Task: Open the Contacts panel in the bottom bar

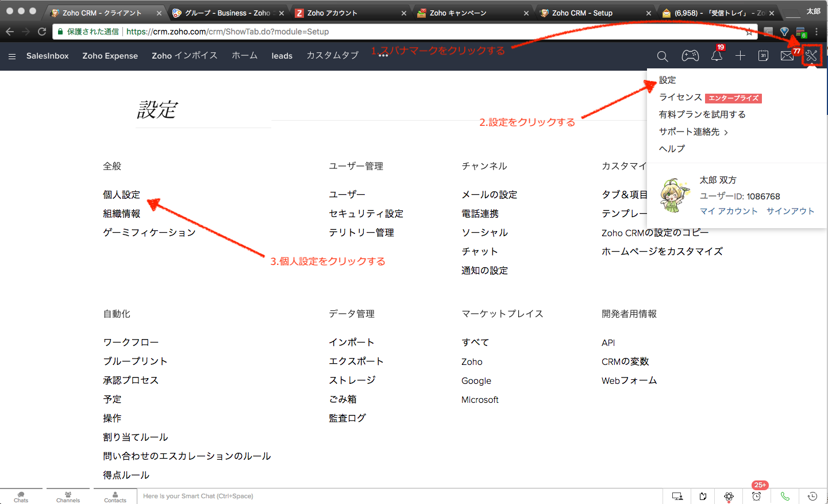Action: (x=115, y=497)
